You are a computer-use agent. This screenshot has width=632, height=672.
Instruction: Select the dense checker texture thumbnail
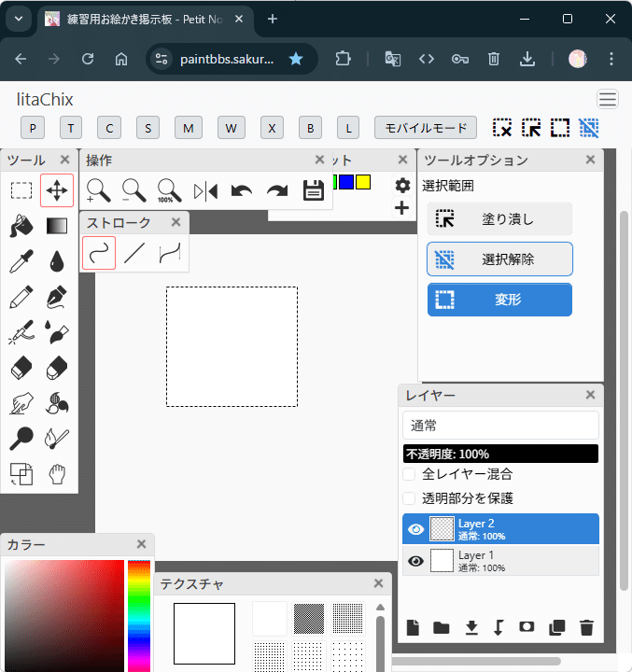pos(309,619)
